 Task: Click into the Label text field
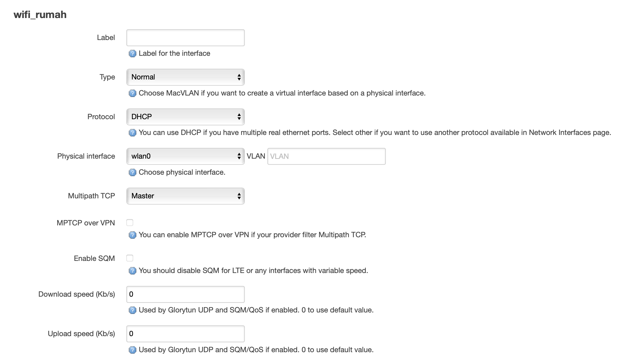click(185, 38)
